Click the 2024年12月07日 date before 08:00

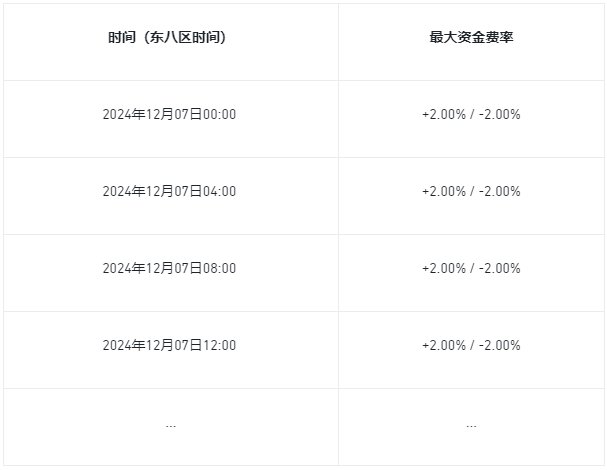(x=152, y=268)
